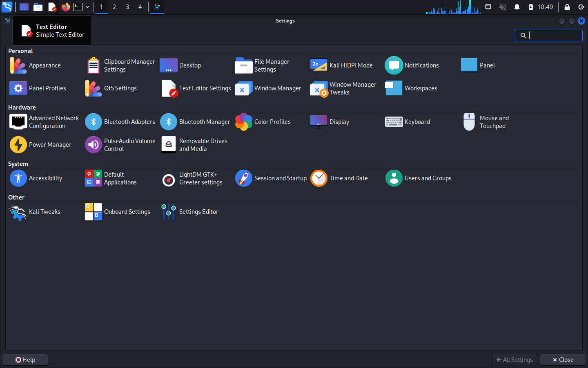588x368 pixels.
Task: Click the muted volume icon in tray
Action: coord(503,7)
